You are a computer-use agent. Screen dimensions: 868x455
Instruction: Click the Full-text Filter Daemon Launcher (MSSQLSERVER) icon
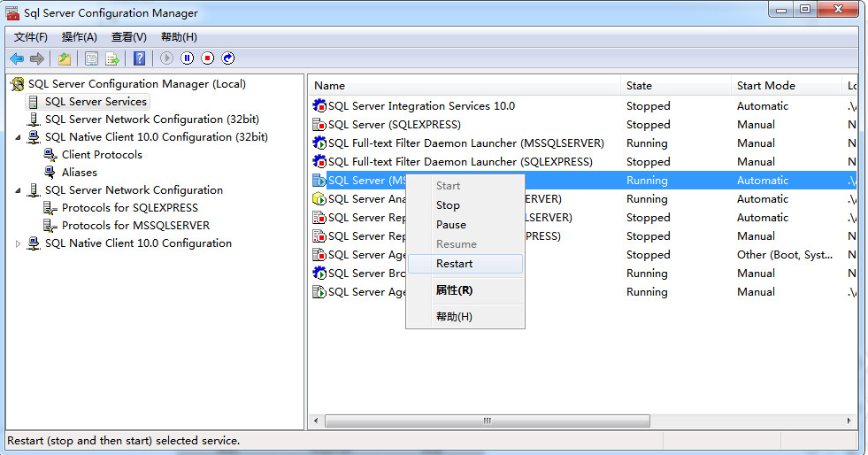pos(319,143)
